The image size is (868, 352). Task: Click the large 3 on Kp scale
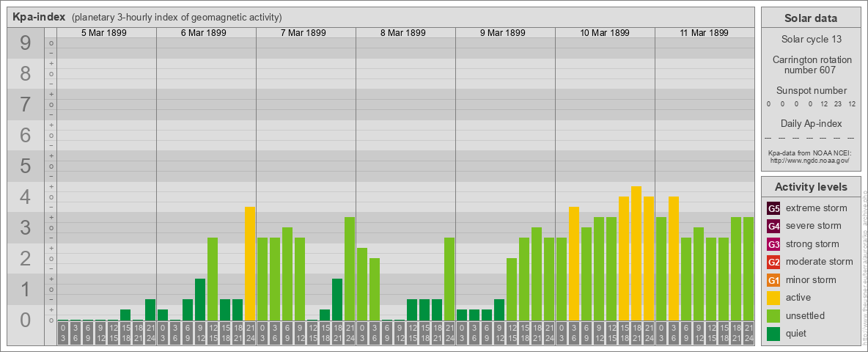(26, 227)
